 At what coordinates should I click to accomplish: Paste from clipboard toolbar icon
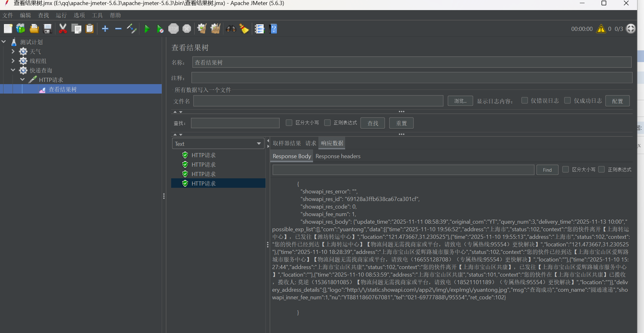[x=90, y=29]
